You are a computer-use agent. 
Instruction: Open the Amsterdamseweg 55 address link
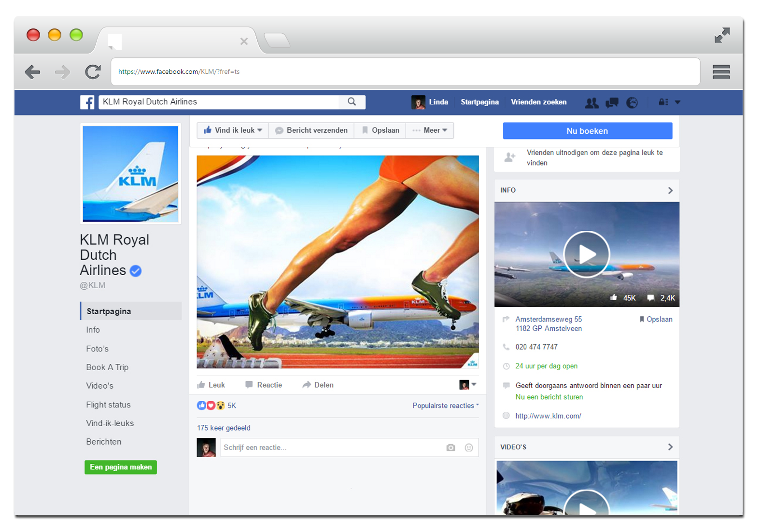[x=549, y=324]
